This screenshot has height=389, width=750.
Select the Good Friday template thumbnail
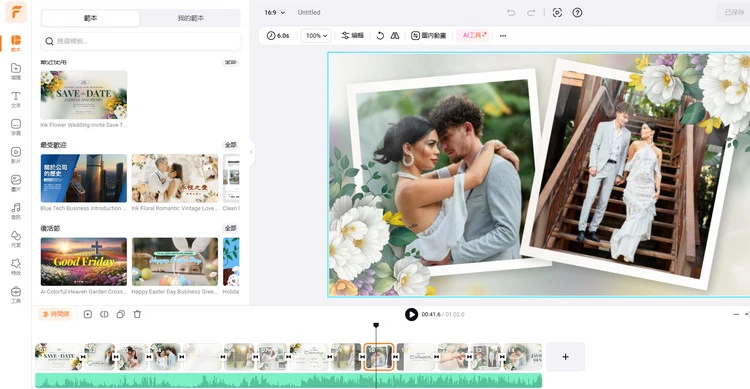point(84,262)
